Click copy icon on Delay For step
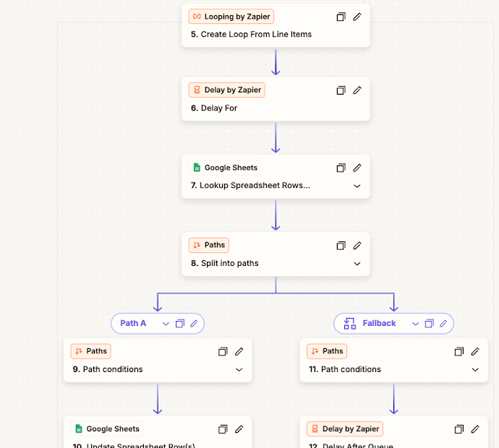Viewport: 499px width, 448px height. 341,90
